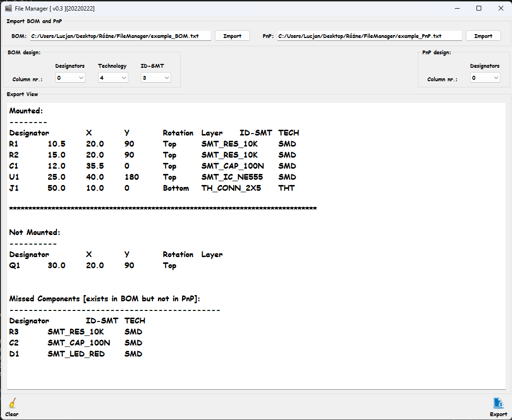Select designator R2 in Mounted list
This screenshot has height=420, width=512.
point(14,155)
